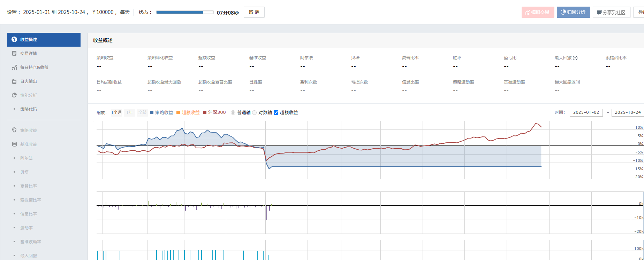Click the 策略收益 lightbulb icon
Viewport: 644px width, 260px height.
[x=14, y=130]
